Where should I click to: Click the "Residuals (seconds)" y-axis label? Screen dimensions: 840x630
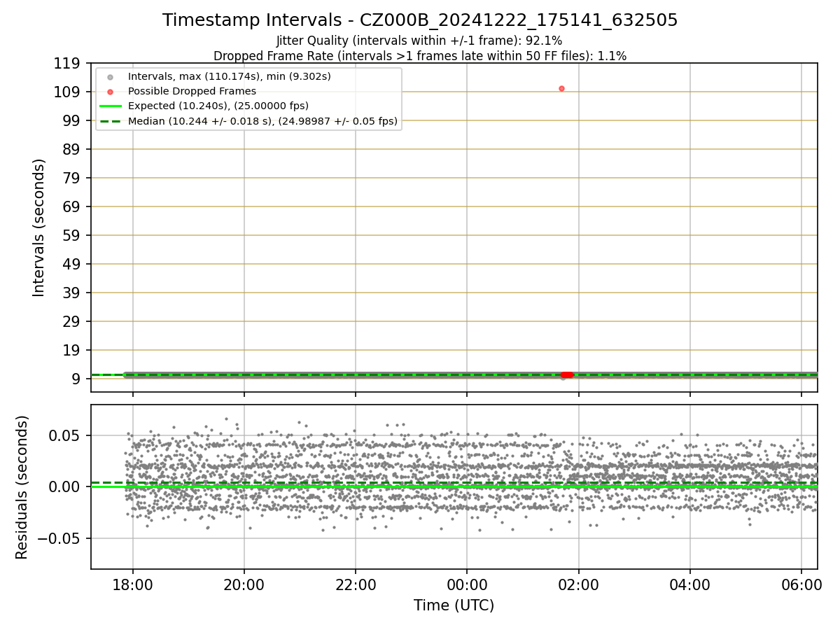(x=22, y=487)
